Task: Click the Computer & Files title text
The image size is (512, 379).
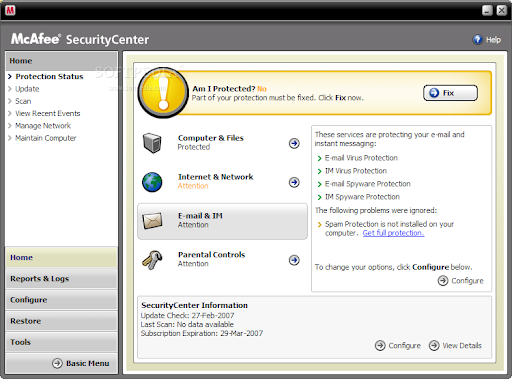Action: pyautogui.click(x=211, y=138)
